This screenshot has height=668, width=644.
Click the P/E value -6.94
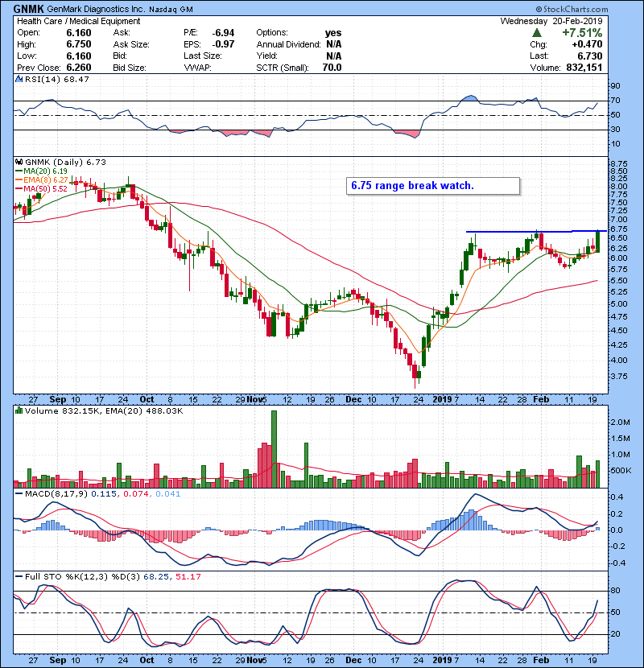point(223,33)
